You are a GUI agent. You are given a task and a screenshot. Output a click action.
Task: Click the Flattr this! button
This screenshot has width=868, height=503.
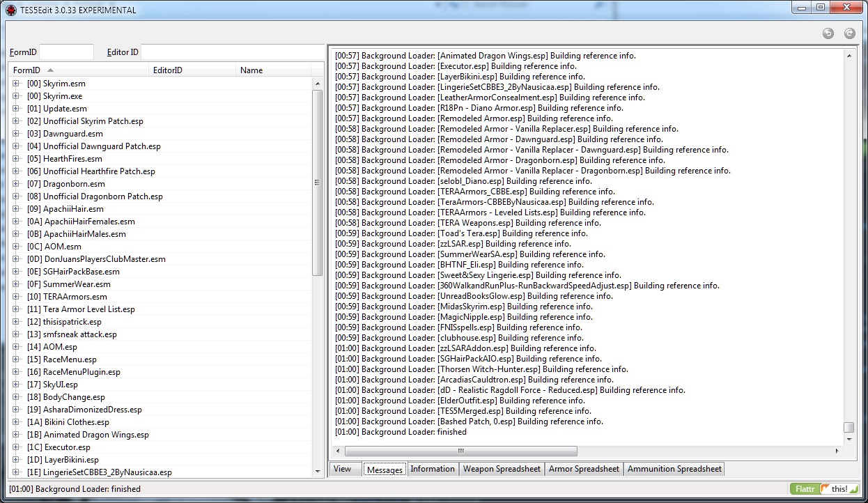(x=826, y=489)
